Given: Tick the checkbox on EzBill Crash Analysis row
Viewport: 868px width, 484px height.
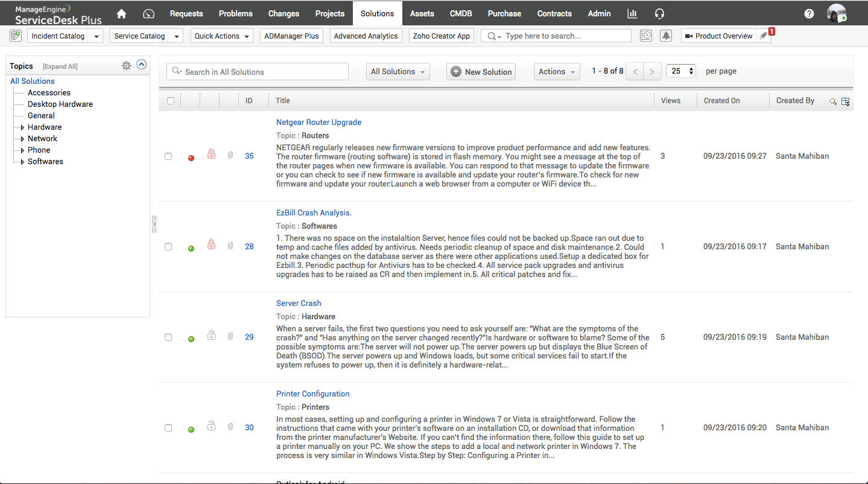Looking at the screenshot, I should coord(168,246).
